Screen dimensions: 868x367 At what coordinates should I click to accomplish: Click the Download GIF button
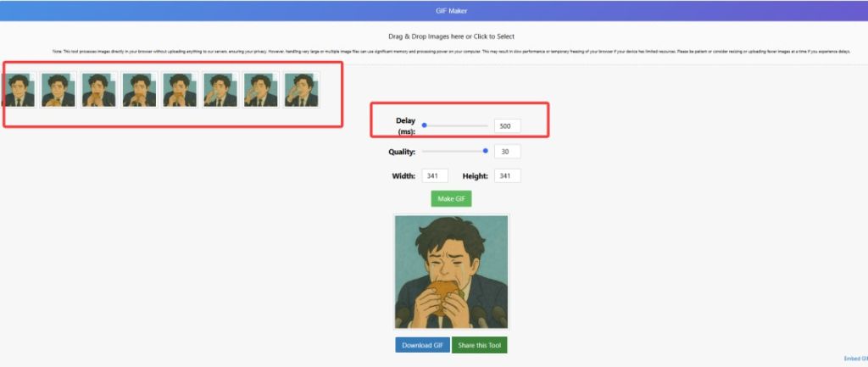[x=422, y=346]
